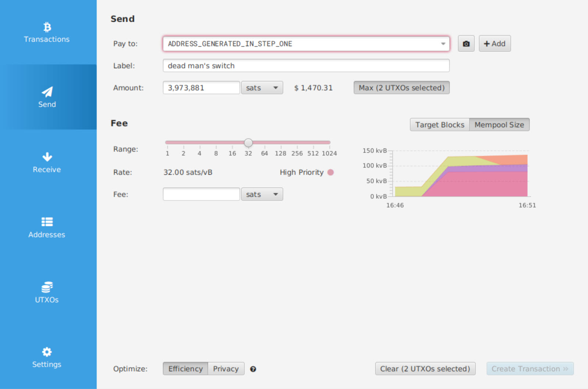Open the Transactions view via Bitcoin icon

pos(47,27)
